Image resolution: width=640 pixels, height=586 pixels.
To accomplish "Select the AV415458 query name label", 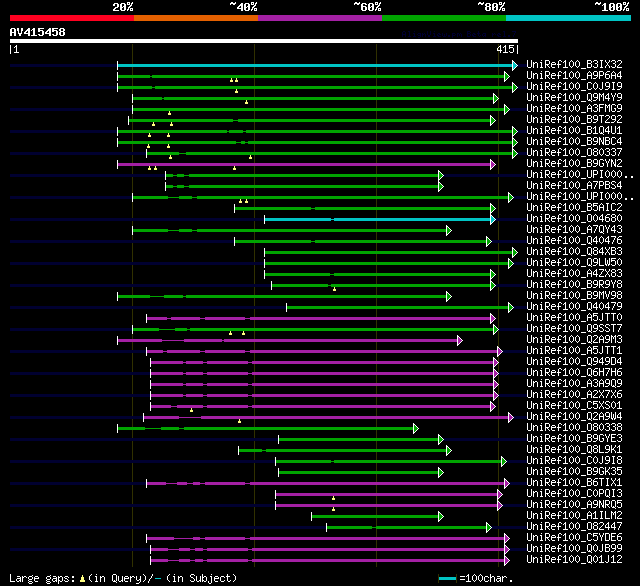I will coord(38,32).
